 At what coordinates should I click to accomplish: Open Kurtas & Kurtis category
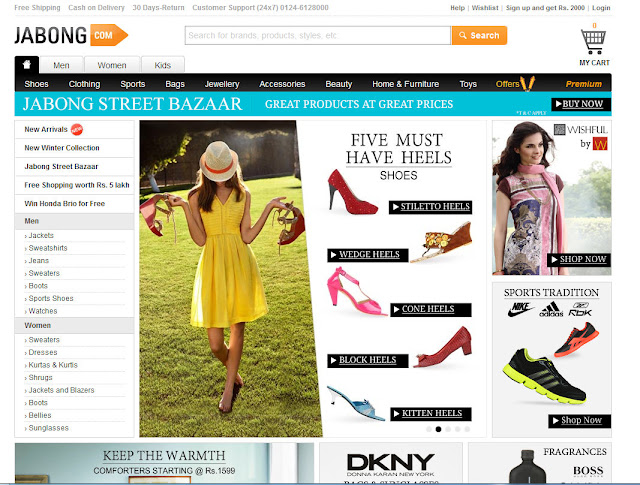click(53, 365)
